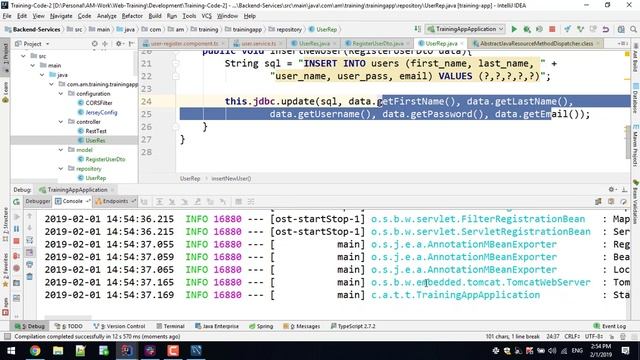Collapse the src folder in the tree
The width and height of the screenshot is (640, 360).
click(23, 56)
